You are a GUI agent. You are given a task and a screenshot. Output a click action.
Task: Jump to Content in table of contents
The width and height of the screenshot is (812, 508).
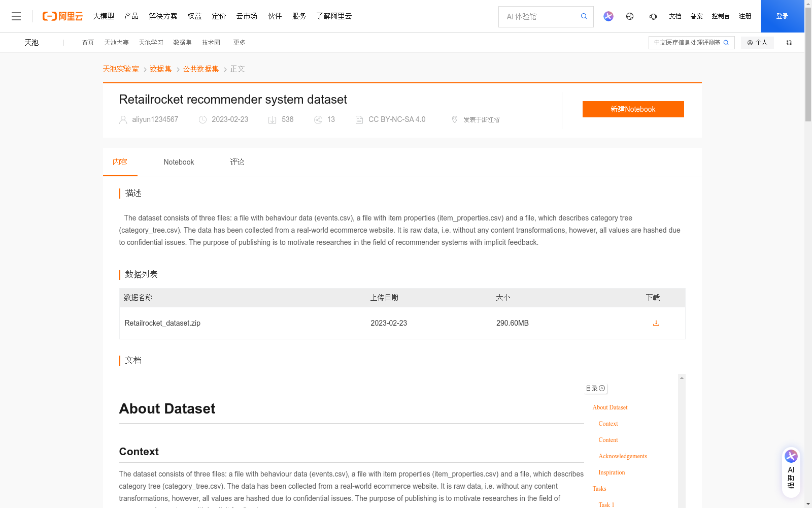[608, 440]
